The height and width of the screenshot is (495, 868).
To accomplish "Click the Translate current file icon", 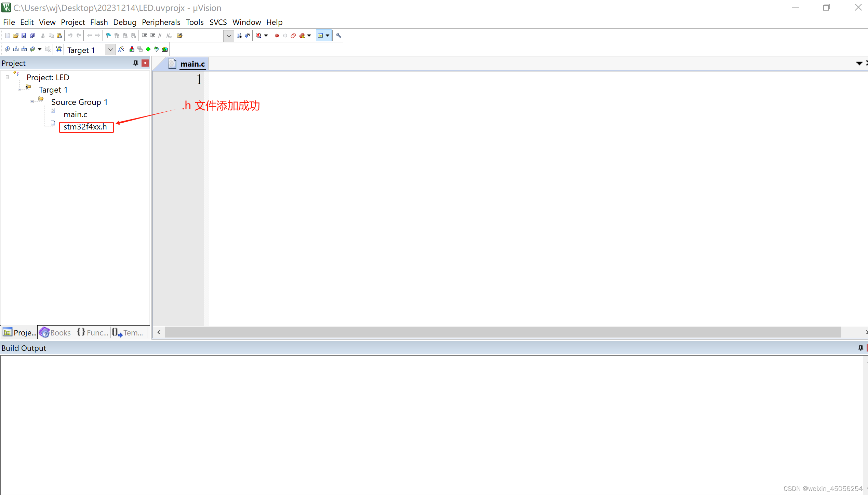I will (x=8, y=49).
